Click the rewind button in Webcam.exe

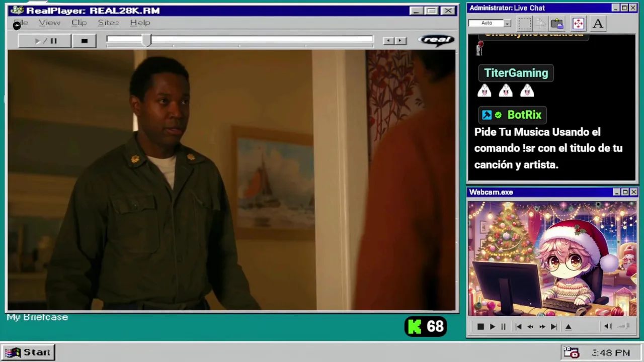[530, 327]
